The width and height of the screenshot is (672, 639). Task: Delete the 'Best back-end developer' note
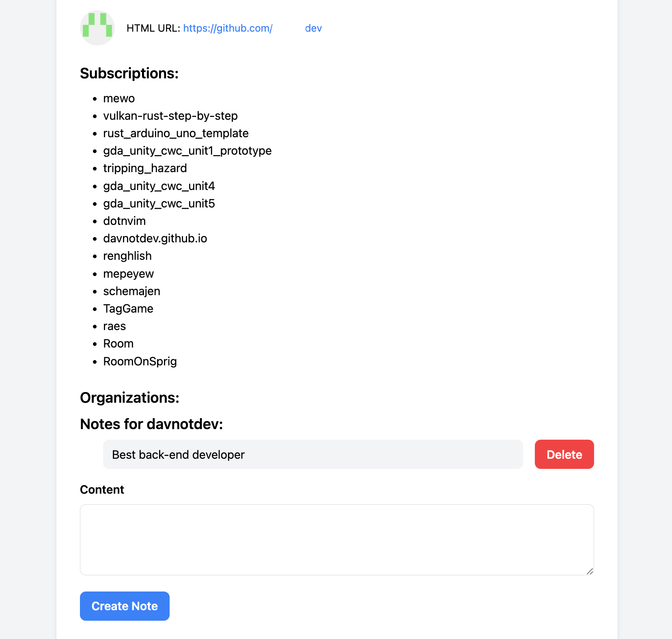(564, 454)
